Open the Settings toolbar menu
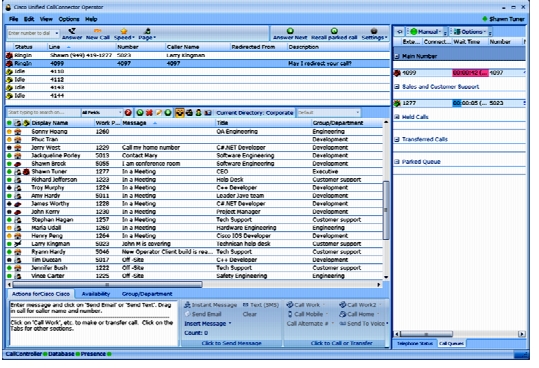This screenshot has width=539, height=368. (374, 34)
